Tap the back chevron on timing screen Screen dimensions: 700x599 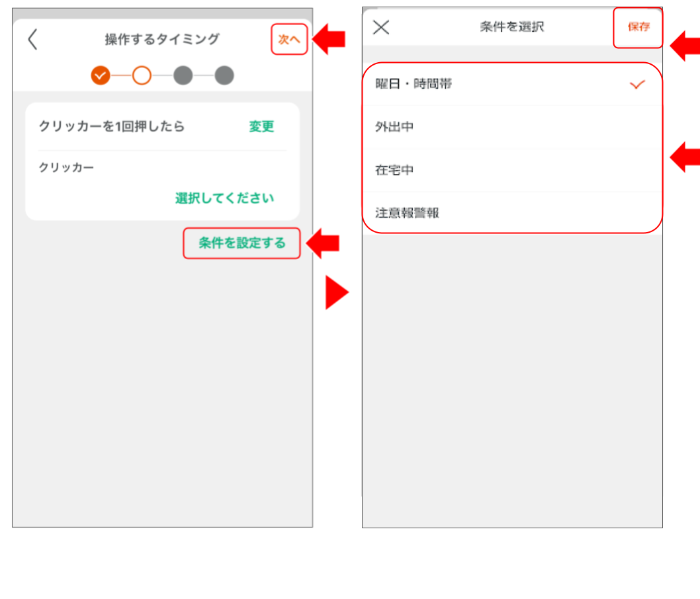(32, 40)
